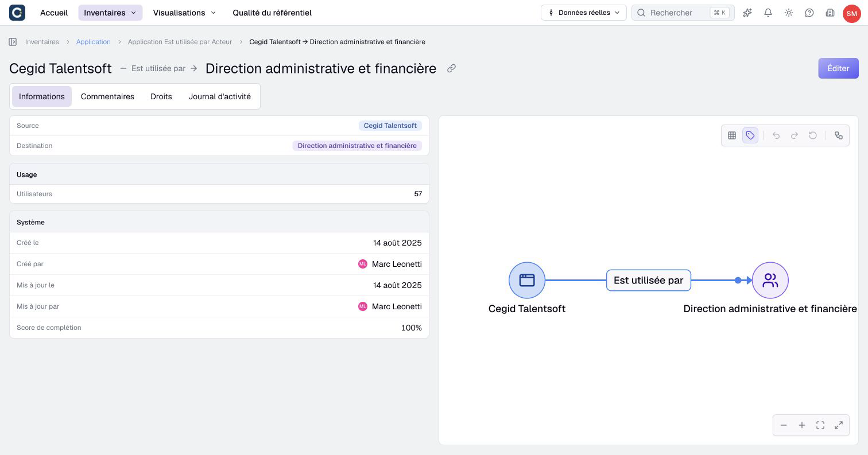
Task: Toggle labels tag icon in diagram toolbar
Action: click(x=750, y=135)
